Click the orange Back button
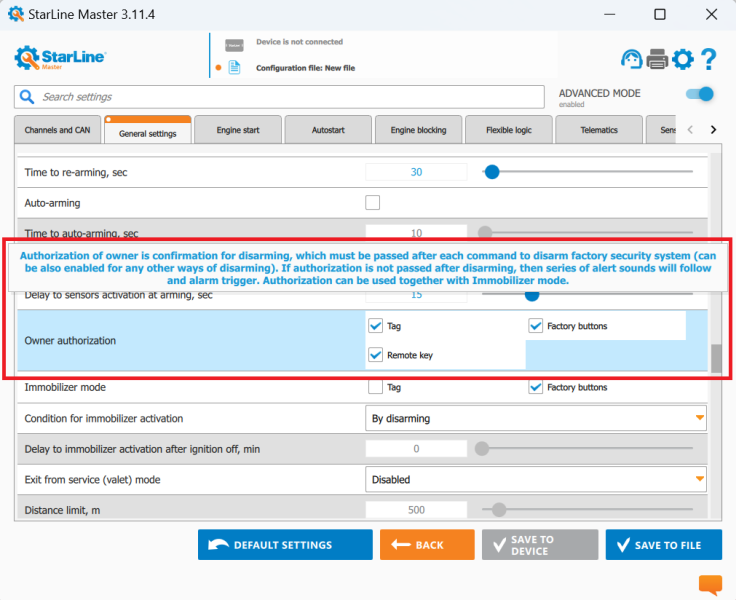 [x=427, y=545]
